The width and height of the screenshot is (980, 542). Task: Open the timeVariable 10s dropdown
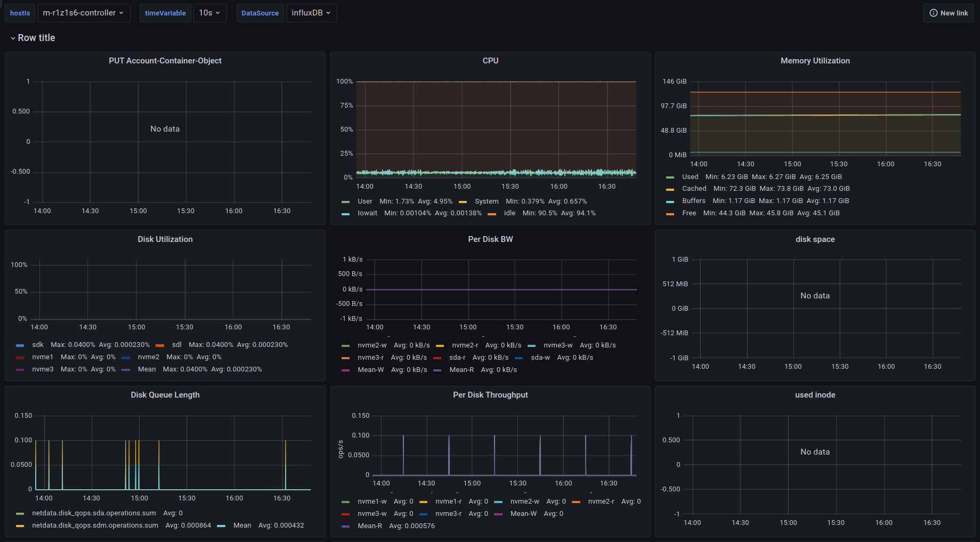209,13
